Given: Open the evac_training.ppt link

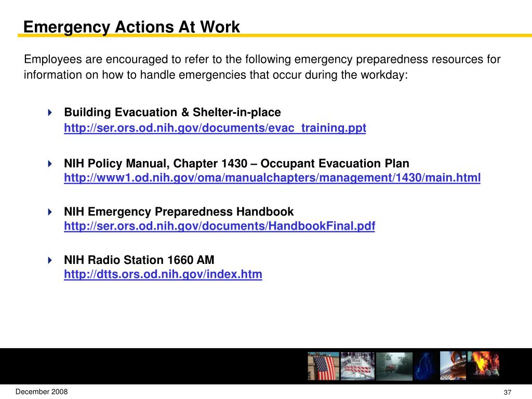Looking at the screenshot, I should click(215, 128).
